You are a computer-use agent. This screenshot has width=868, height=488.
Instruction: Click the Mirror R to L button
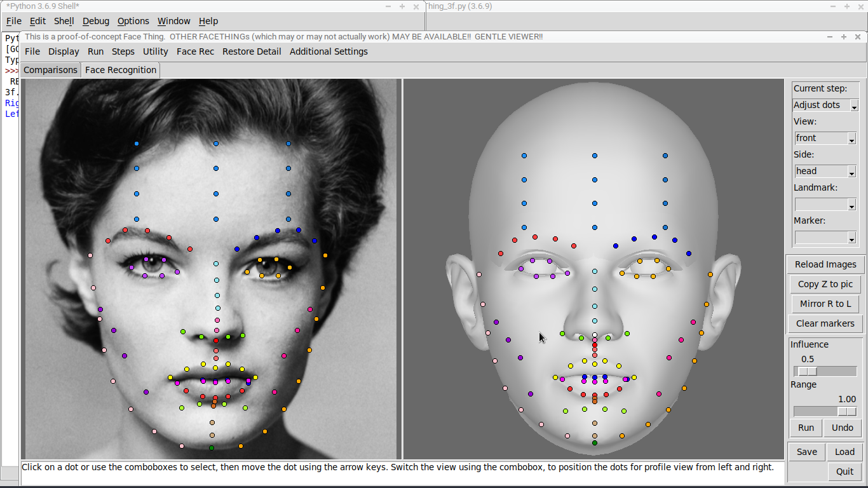coord(825,304)
